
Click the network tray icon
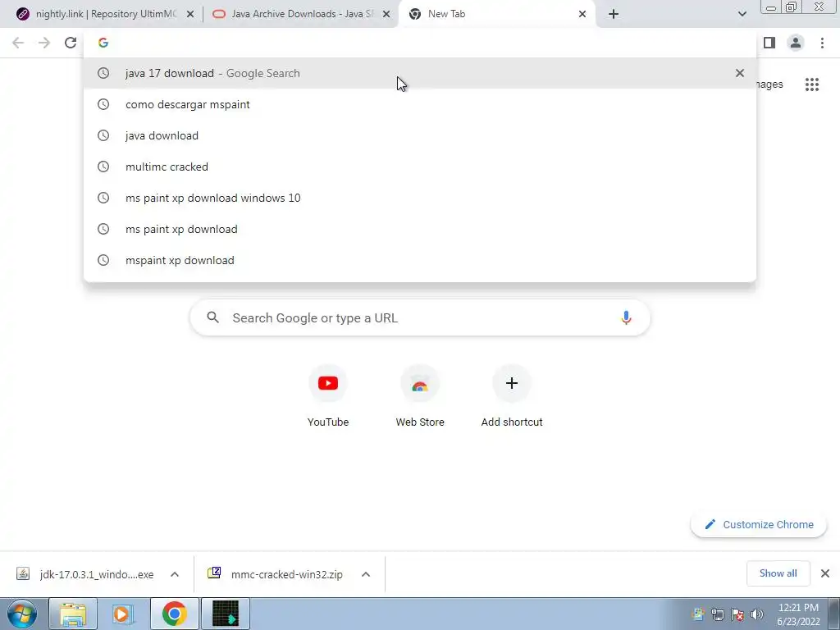tap(717, 614)
